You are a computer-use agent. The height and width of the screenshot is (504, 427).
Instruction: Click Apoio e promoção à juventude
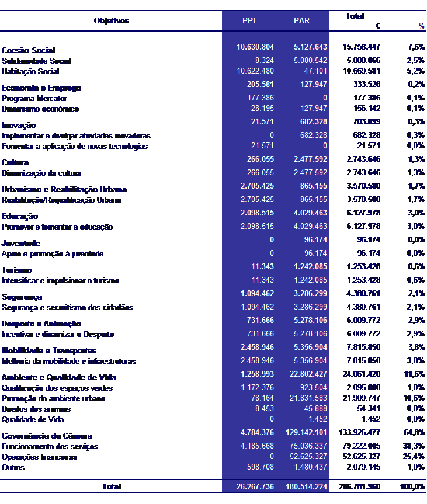coord(53,254)
